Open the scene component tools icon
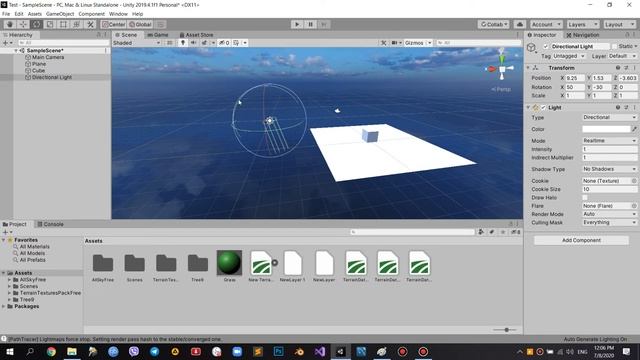The image size is (640, 360). pos(384,43)
